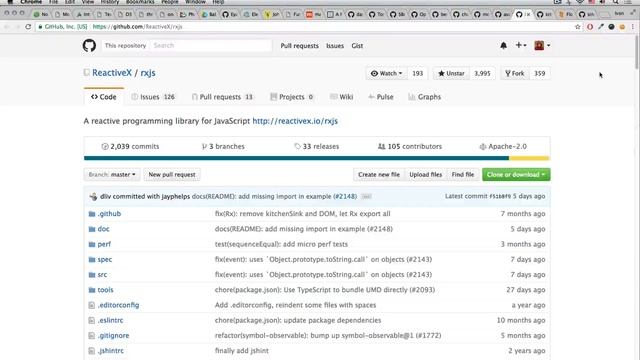Open the .editorconfig file
The image size is (640, 360).
(118, 305)
